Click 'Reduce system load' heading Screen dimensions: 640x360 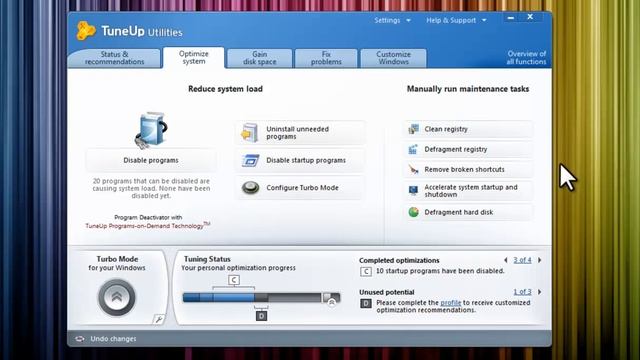click(225, 89)
